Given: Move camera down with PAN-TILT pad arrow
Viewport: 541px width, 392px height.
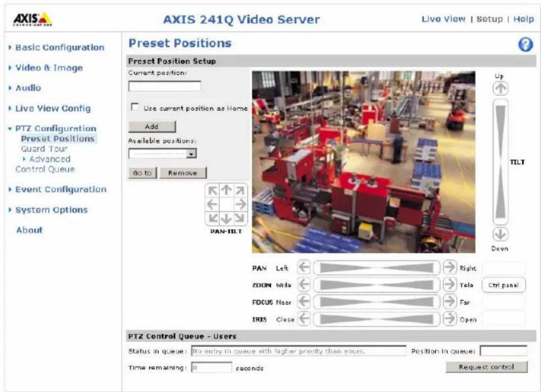Looking at the screenshot, I should (226, 219).
